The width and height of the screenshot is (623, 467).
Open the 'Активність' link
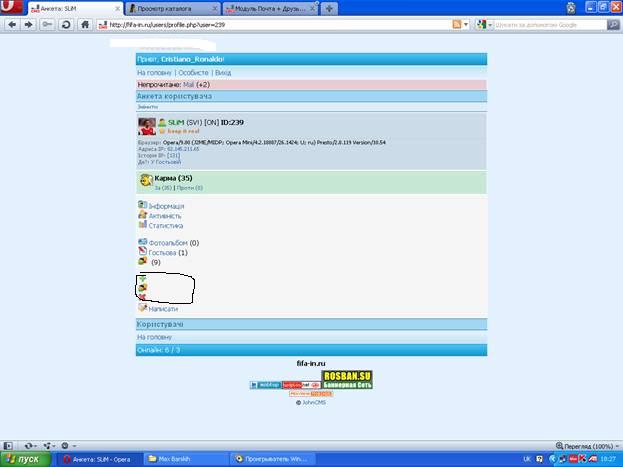(x=165, y=216)
